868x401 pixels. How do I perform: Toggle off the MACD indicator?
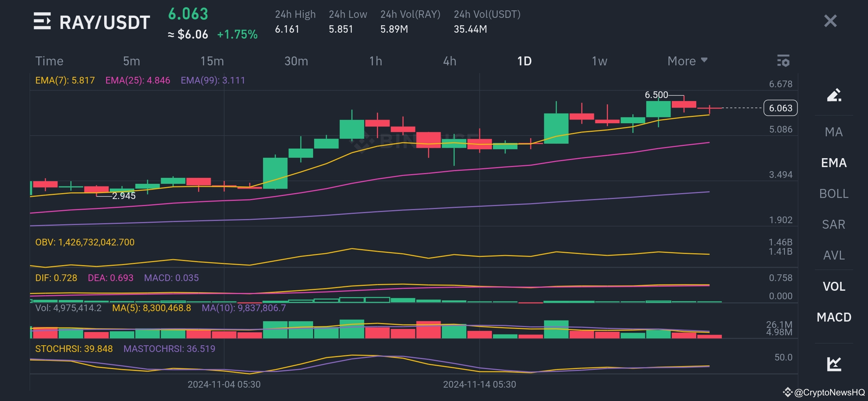coord(834,318)
